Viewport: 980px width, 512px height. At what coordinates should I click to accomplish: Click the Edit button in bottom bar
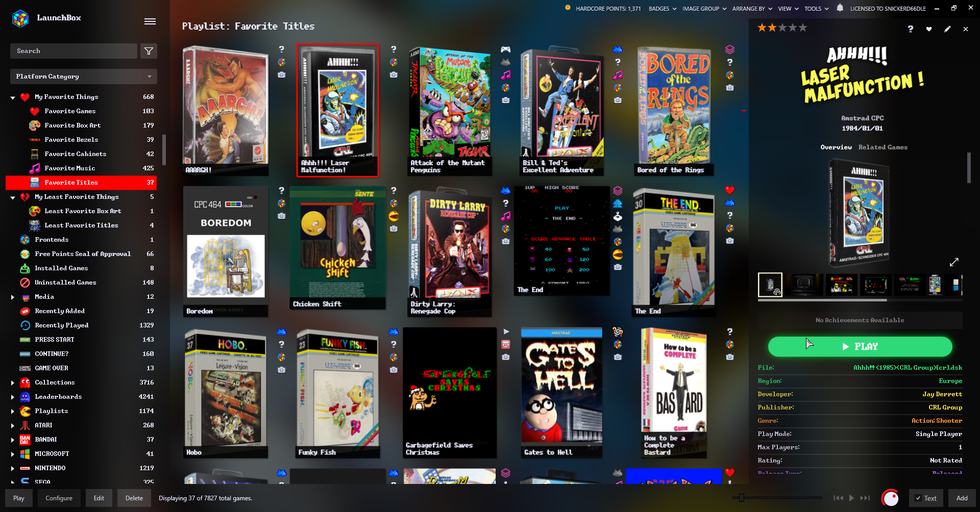99,498
